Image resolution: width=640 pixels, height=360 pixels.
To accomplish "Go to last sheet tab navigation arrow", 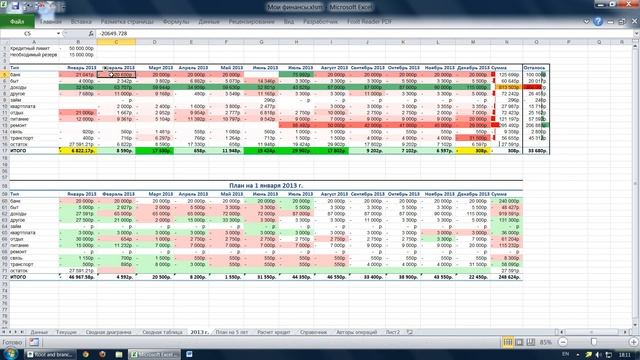I will [x=22, y=332].
